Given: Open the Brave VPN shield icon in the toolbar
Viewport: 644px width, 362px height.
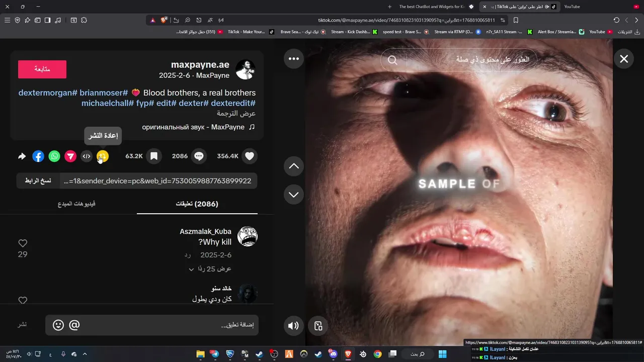Looking at the screenshot, I should 17,20.
